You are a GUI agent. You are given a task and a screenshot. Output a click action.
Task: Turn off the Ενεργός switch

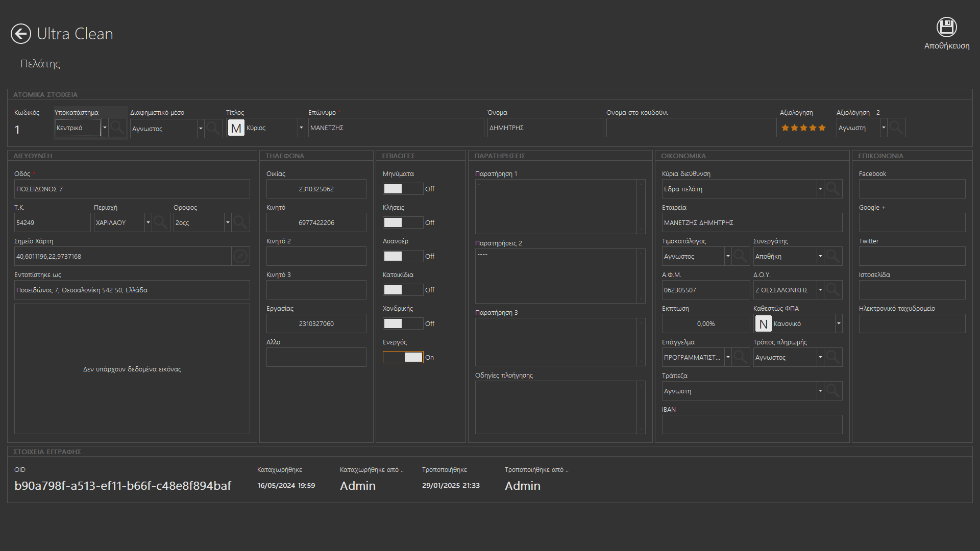[x=403, y=357]
